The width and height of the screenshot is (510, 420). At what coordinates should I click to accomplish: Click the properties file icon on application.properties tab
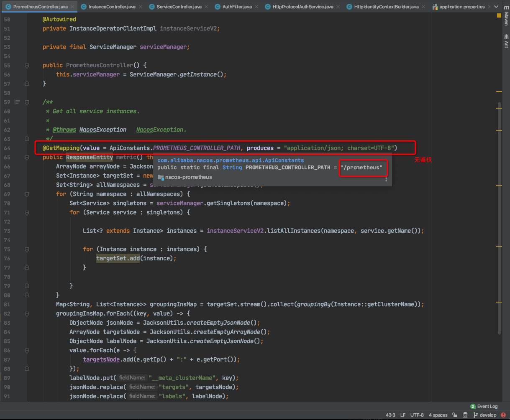(x=435, y=7)
